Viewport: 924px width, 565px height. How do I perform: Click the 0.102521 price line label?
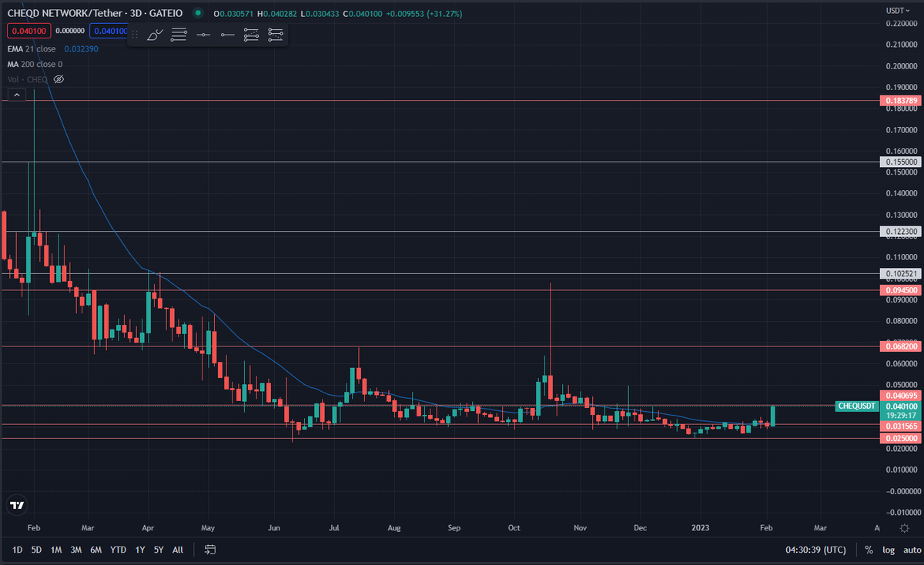(899, 273)
